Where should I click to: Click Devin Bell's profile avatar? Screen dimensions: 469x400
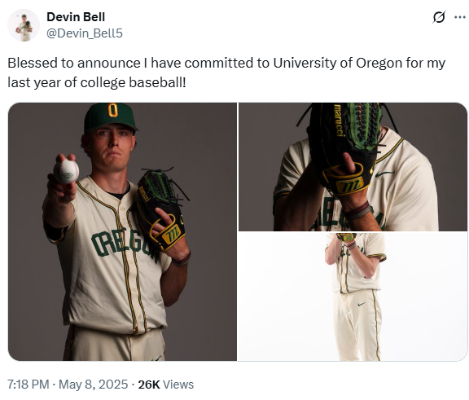[23, 26]
